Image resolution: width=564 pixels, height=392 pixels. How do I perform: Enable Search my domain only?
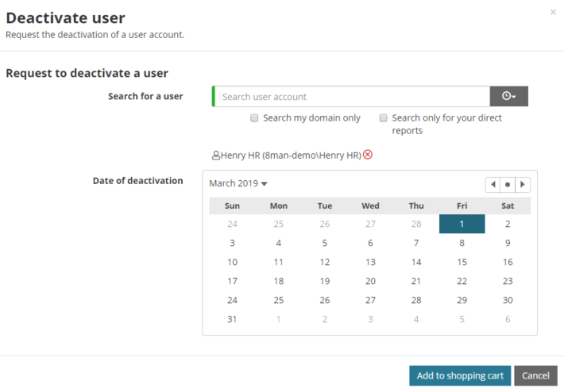(255, 118)
